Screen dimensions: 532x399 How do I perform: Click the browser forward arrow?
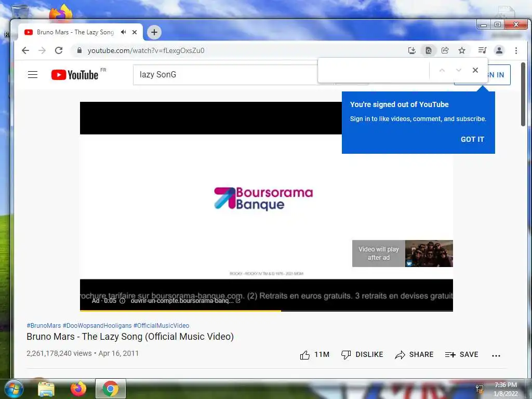[x=42, y=50]
